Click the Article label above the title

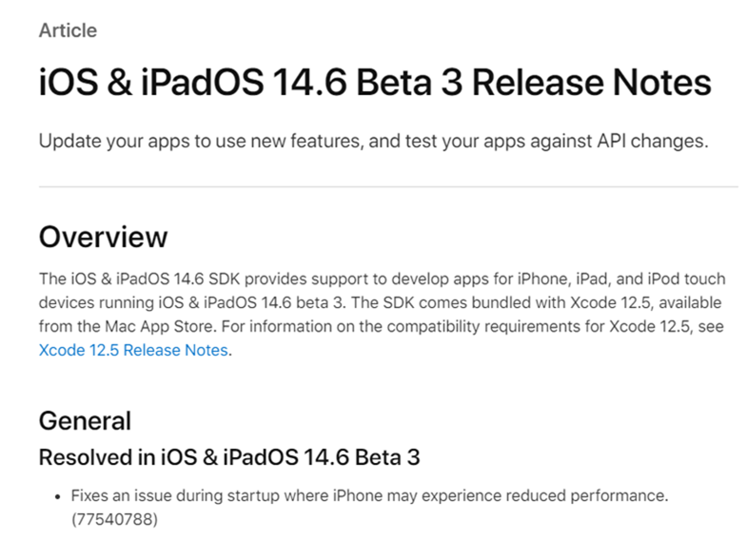[69, 30]
